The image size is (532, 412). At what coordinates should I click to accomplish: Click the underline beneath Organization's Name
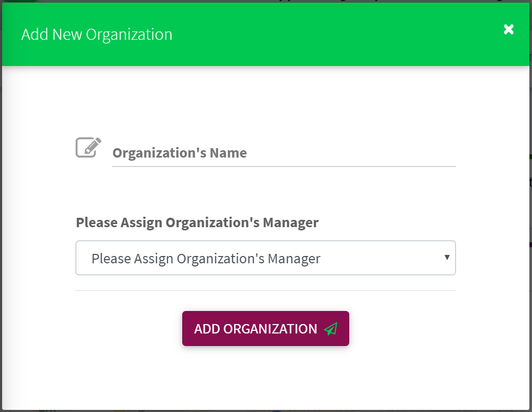pyautogui.click(x=284, y=166)
